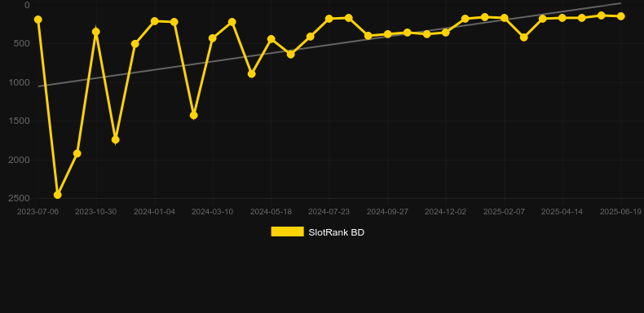Select the data point above 2024-03-10
Screen dimensions: 644x313
[x=212, y=38]
